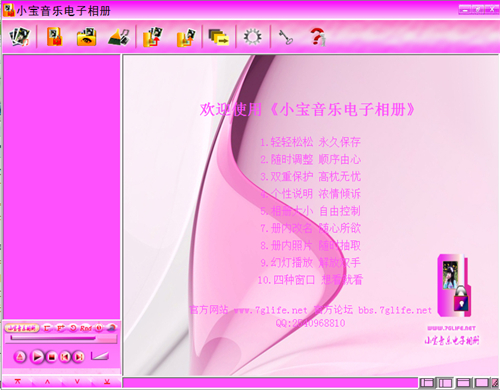This screenshot has width=500, height=390.
Task: Open help with the red question mark
Action: tap(318, 37)
